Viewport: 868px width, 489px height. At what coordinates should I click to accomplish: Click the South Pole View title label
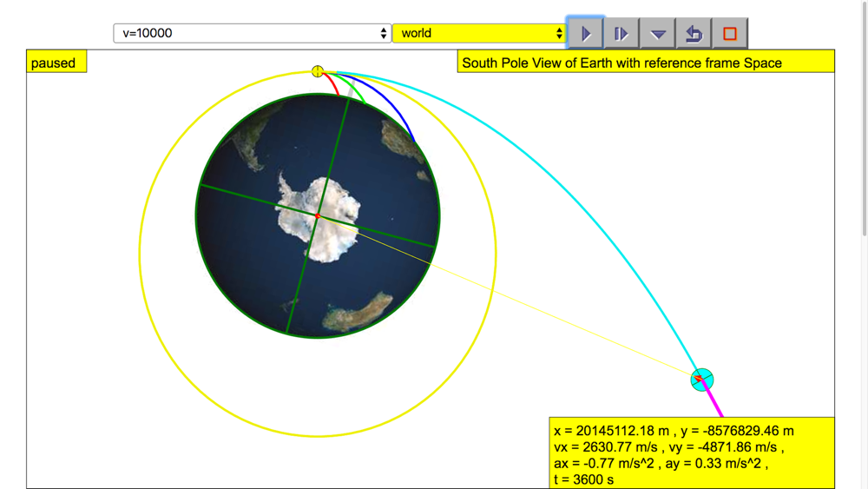646,62
